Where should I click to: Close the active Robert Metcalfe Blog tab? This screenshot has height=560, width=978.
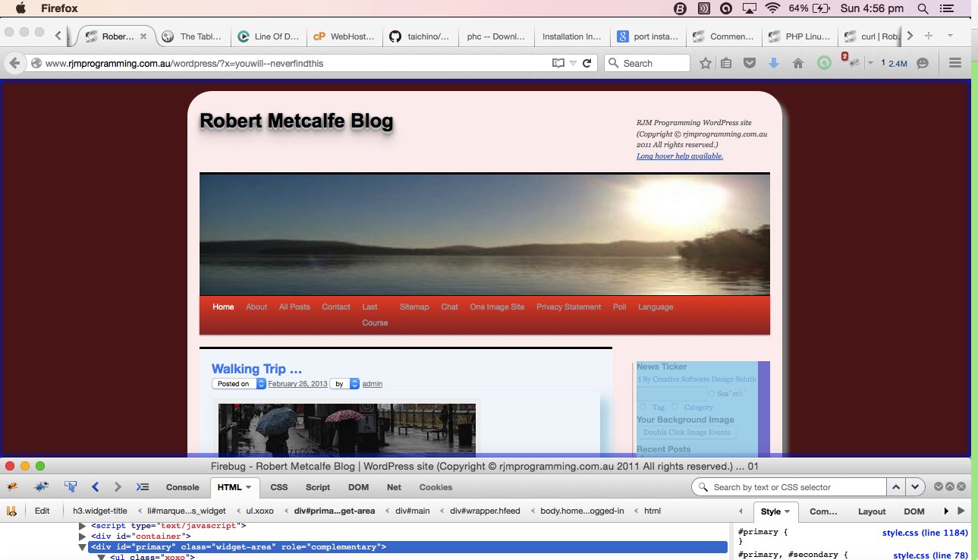143,36
